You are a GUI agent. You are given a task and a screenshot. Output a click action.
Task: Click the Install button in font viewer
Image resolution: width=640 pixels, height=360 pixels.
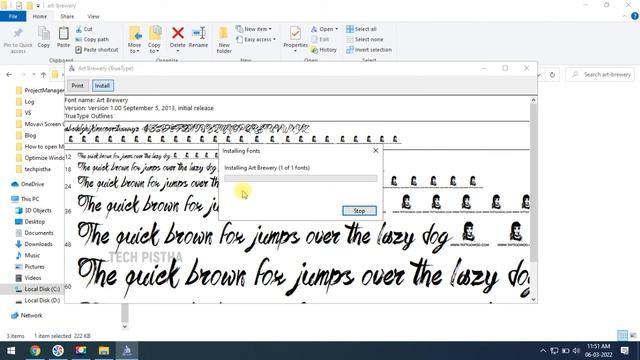pyautogui.click(x=102, y=86)
